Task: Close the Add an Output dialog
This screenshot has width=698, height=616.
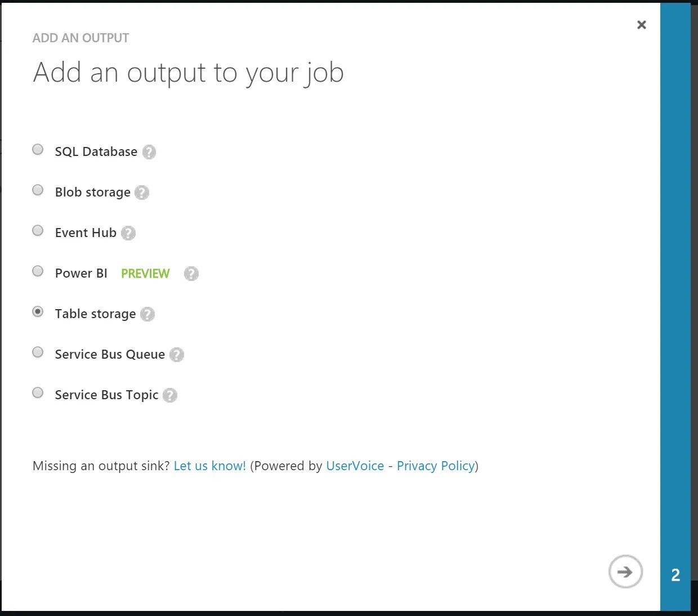Action: click(642, 25)
